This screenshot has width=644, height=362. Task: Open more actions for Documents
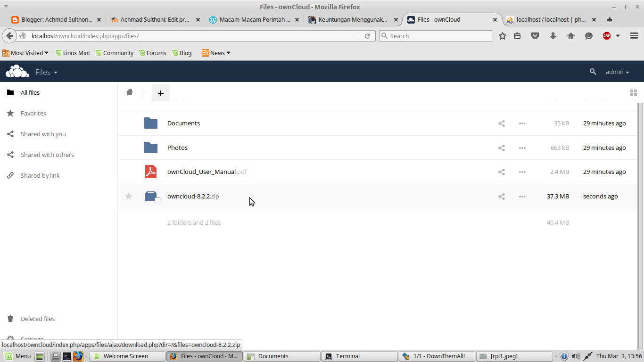pyautogui.click(x=522, y=123)
